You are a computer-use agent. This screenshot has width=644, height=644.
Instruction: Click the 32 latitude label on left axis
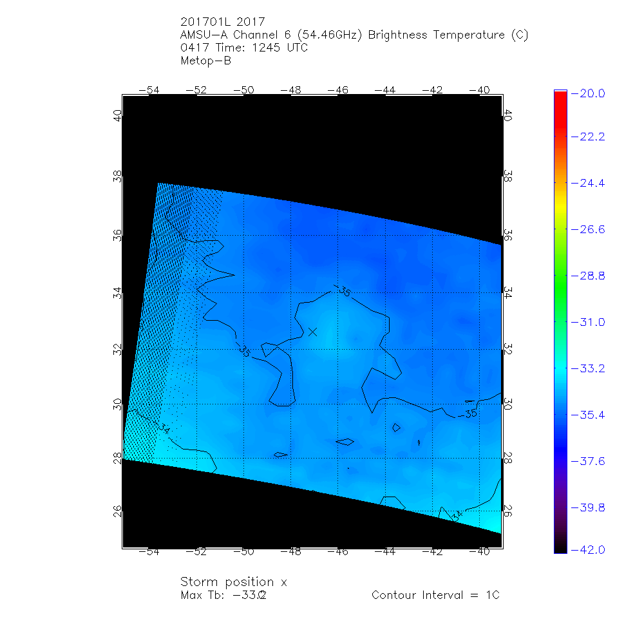point(117,350)
